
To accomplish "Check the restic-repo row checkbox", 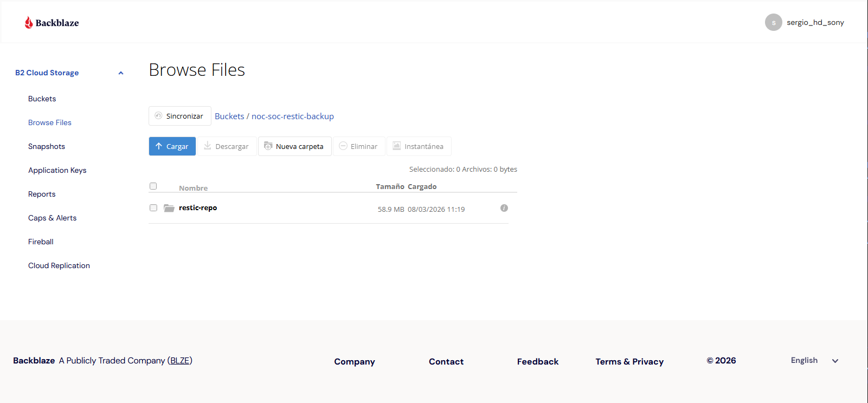I will 153,208.
